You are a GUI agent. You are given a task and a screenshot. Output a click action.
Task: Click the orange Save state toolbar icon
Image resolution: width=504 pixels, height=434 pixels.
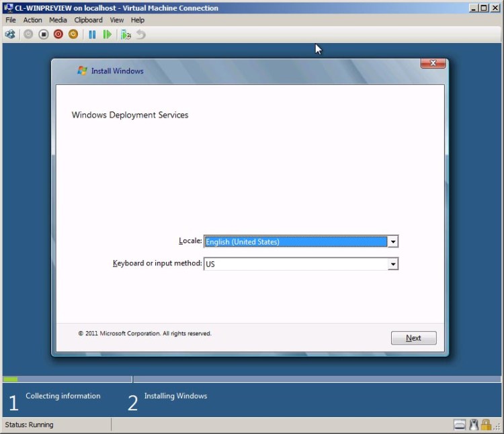coord(73,34)
